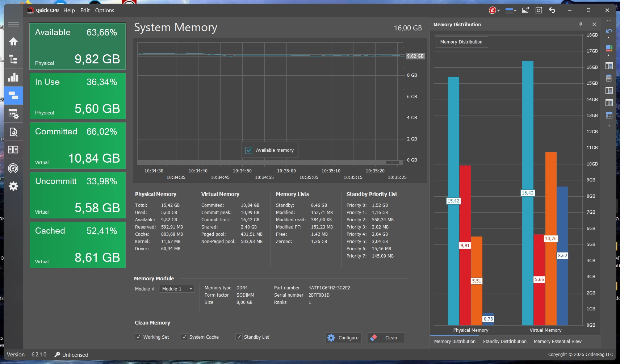Select the bulleted-list layout icon in right toolbar

pyautogui.click(x=609, y=116)
